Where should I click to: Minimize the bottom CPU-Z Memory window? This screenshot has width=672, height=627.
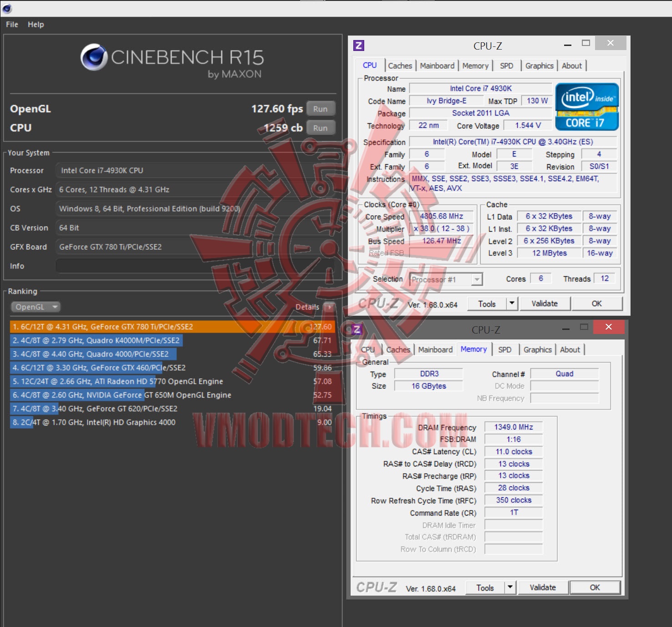566,329
